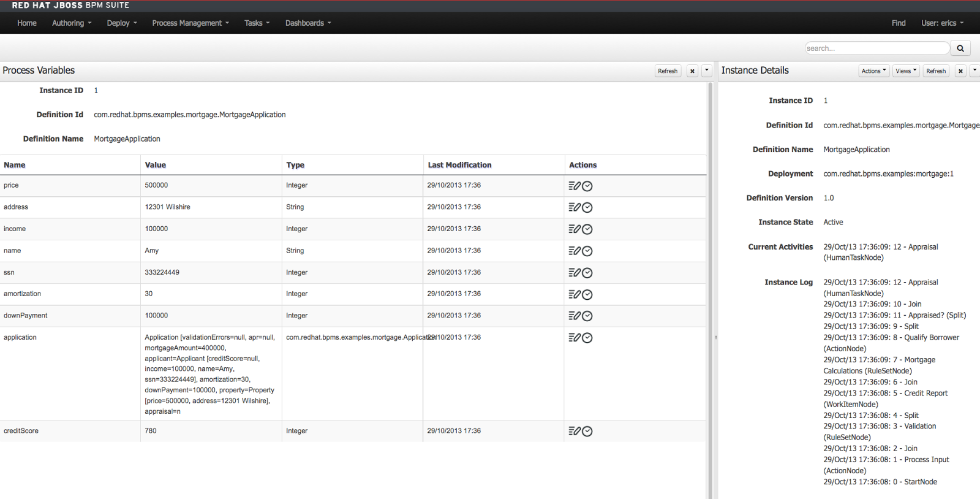Click 'Active' instance state value
The height and width of the screenshot is (499, 980).
[833, 223]
